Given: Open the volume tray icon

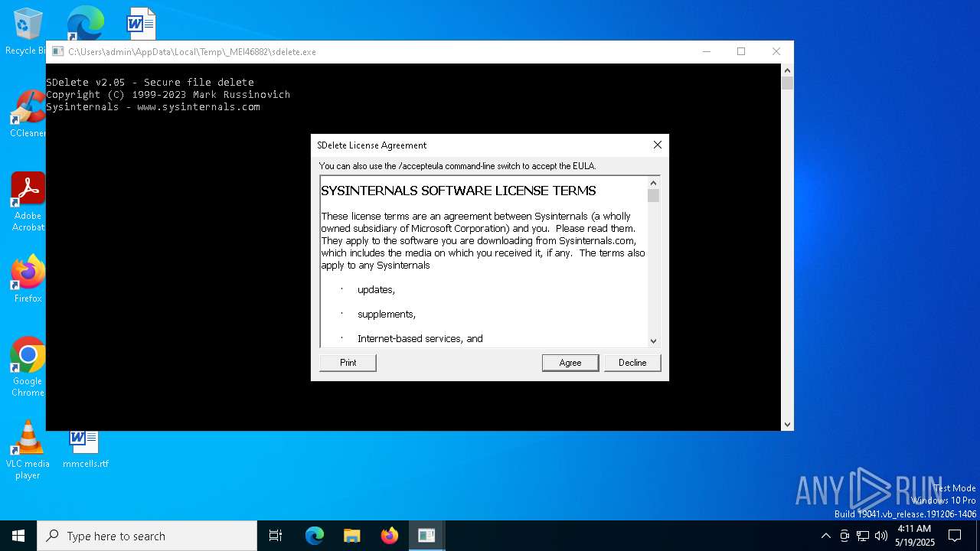Looking at the screenshot, I should 881,536.
